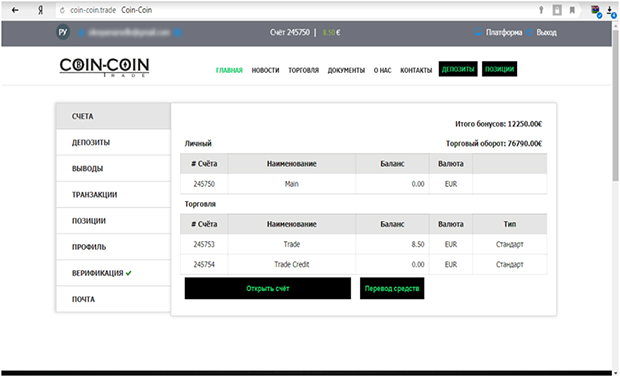Click the saved passwords key icon

click(541, 10)
